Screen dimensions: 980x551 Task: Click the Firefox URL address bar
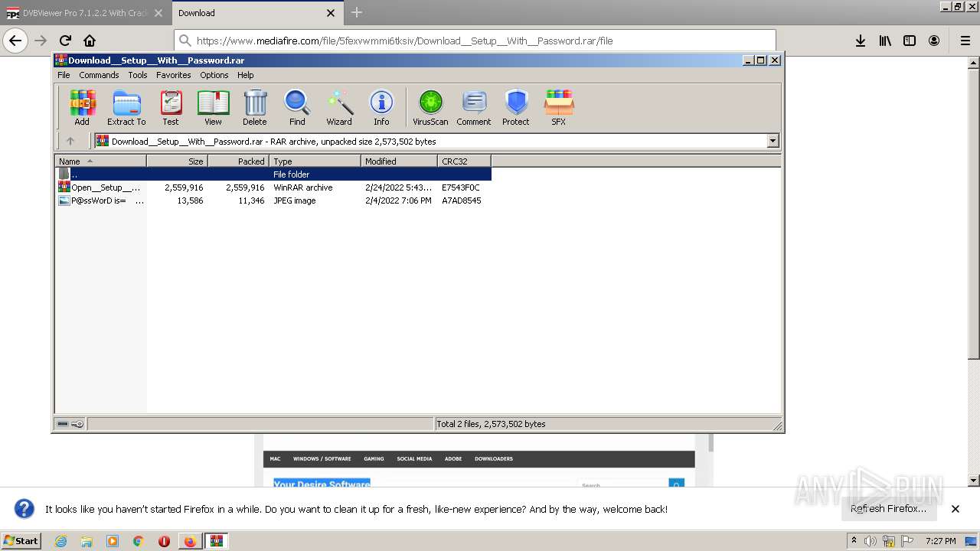pyautogui.click(x=475, y=41)
